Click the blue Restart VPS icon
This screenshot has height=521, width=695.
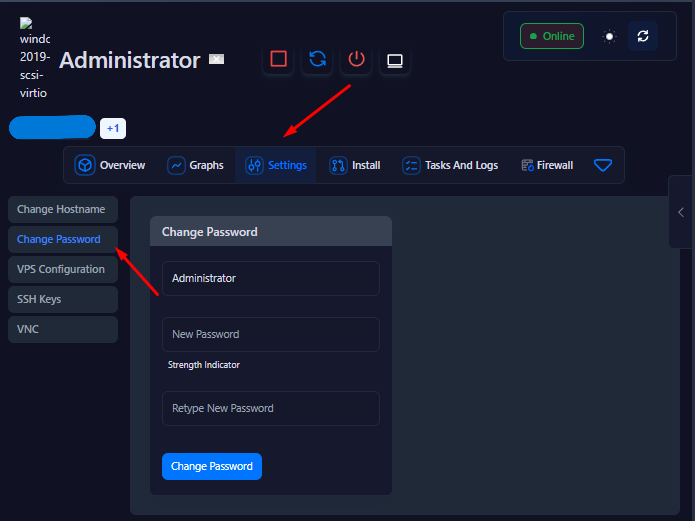[318, 59]
